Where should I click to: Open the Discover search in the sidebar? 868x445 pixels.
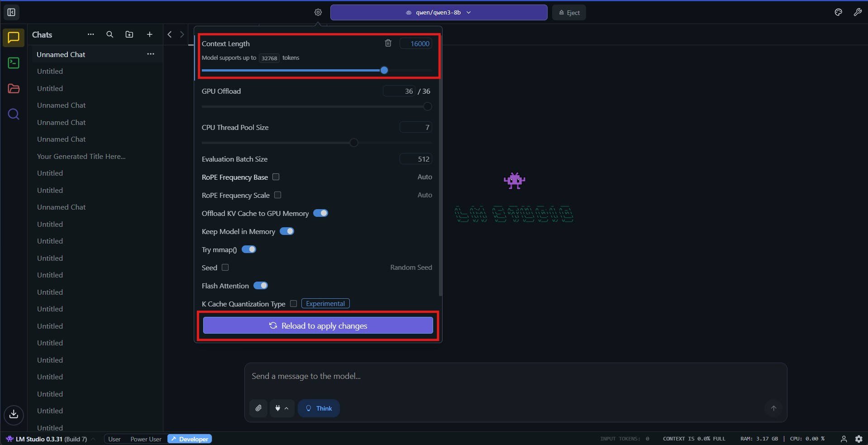pyautogui.click(x=13, y=115)
